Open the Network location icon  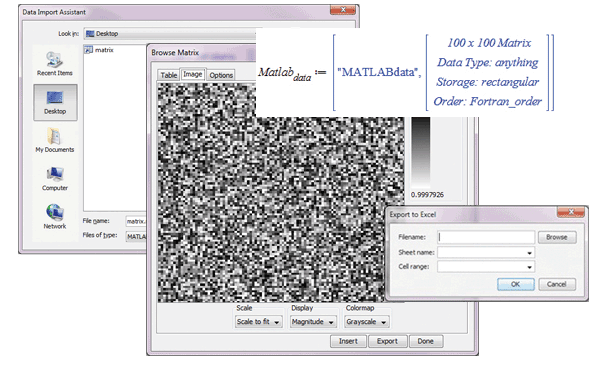click(x=55, y=217)
